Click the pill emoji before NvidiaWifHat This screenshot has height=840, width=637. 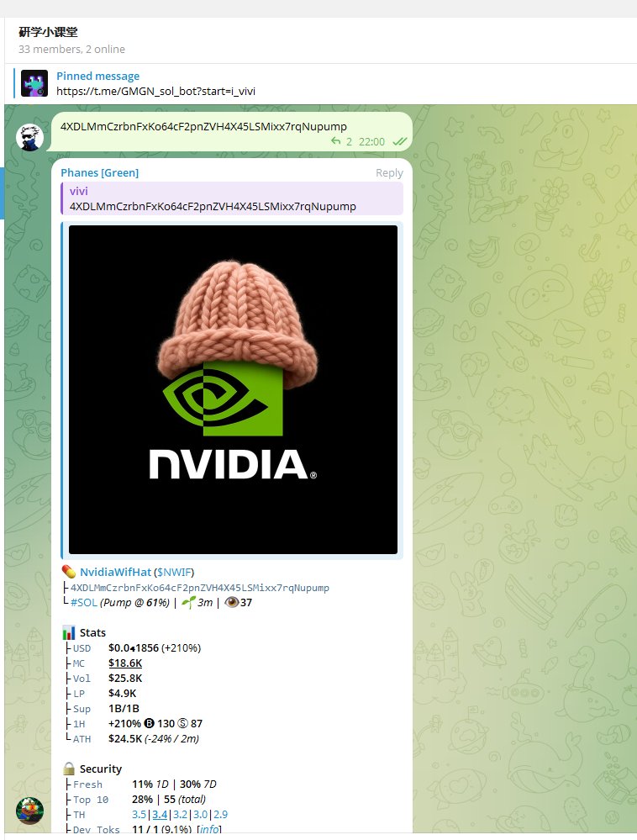point(69,572)
